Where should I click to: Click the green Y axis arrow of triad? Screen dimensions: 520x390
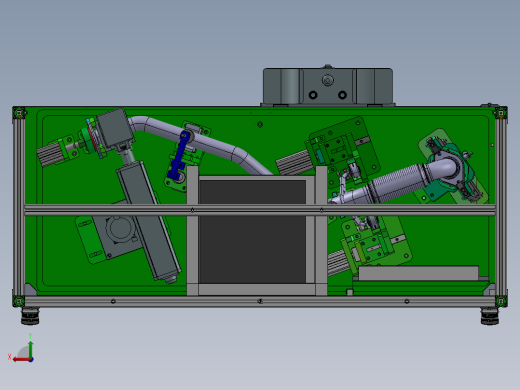pos(31,349)
